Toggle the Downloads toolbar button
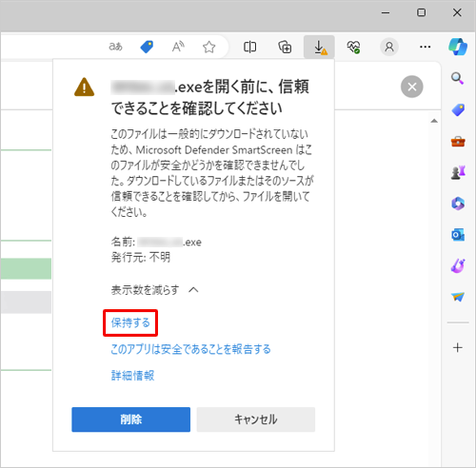 tap(319, 47)
